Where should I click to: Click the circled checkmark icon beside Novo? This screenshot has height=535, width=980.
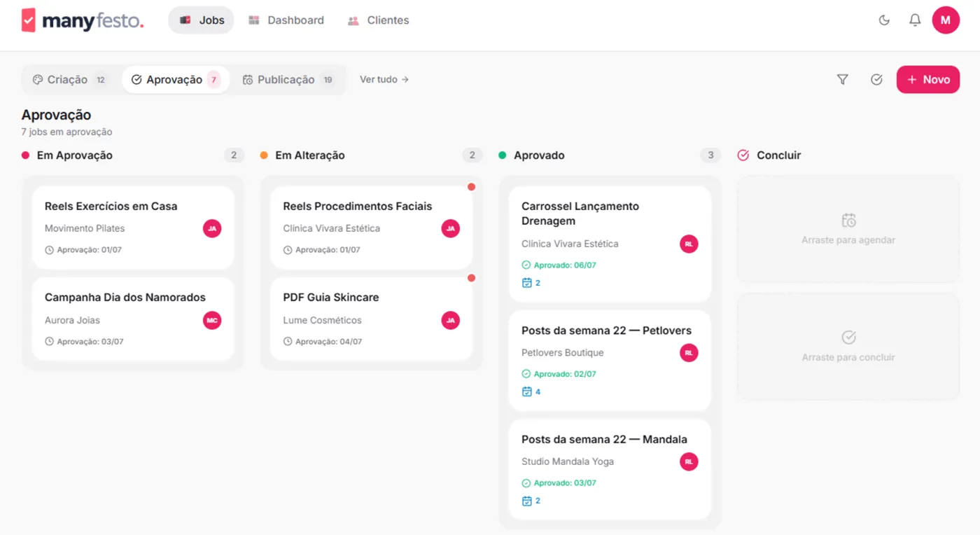tap(876, 80)
